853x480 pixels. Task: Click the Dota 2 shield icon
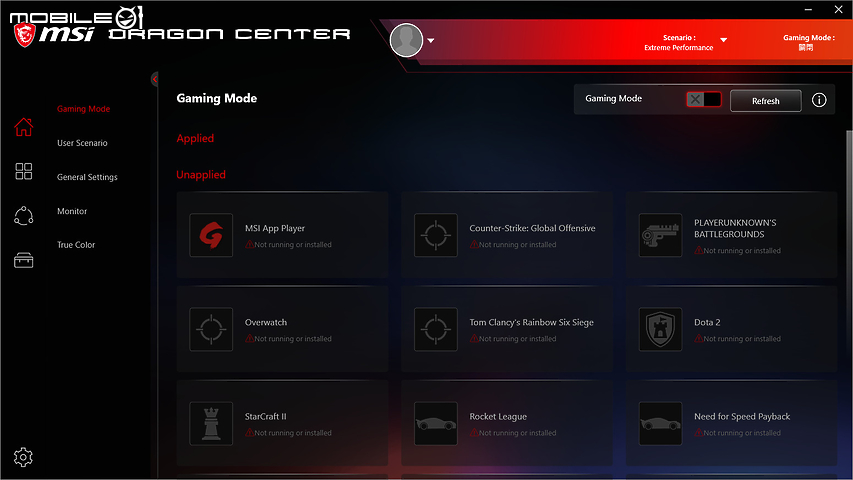point(660,329)
